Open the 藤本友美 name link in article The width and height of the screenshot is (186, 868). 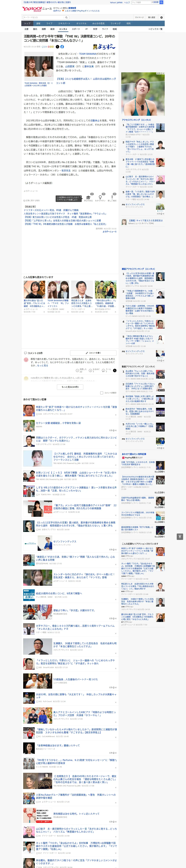89,66
